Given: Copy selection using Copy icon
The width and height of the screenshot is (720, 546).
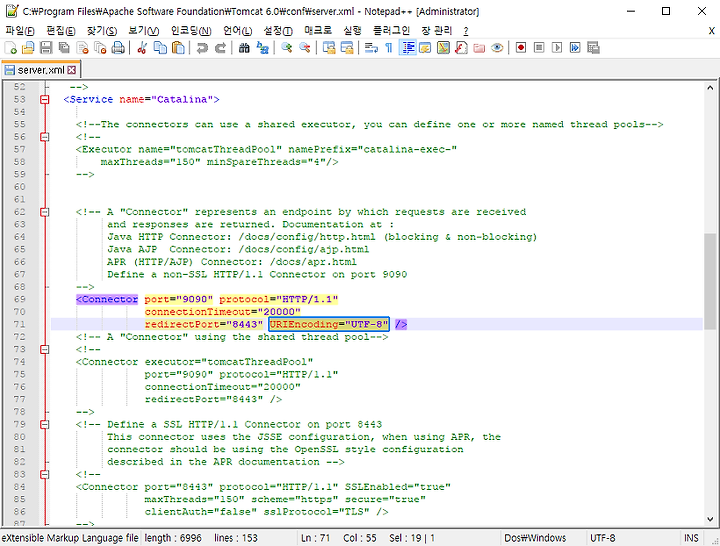Looking at the screenshot, I should pyautogui.click(x=160, y=47).
